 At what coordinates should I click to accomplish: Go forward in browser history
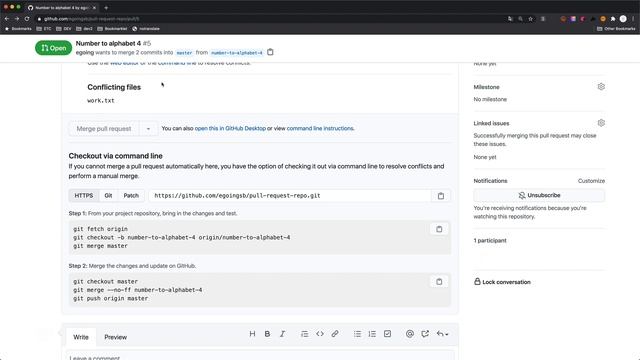tap(17, 19)
